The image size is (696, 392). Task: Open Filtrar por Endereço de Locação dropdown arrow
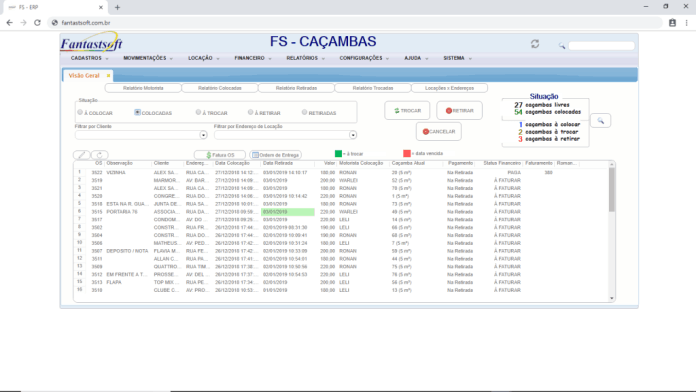click(352, 135)
